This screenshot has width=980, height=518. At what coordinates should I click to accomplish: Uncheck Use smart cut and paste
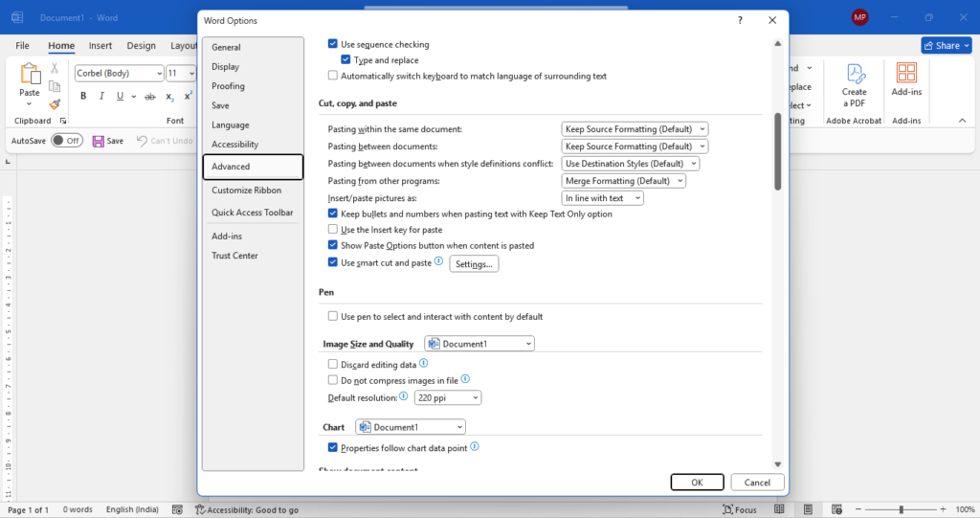tap(332, 262)
